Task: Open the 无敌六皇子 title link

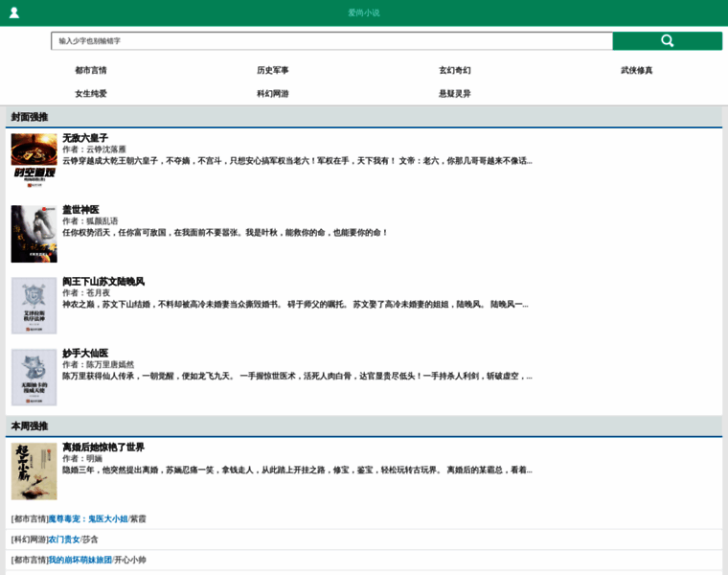Action: 85,138
